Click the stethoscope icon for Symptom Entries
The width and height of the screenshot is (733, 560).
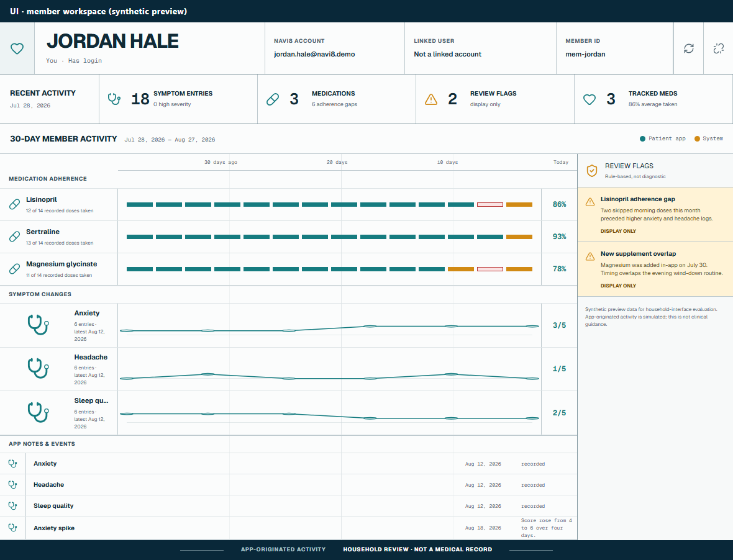click(x=114, y=99)
